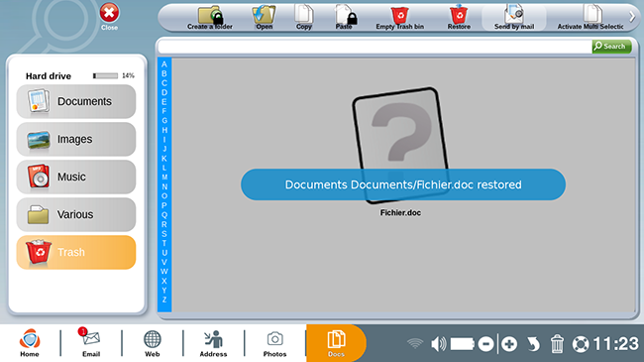Click the green Search button
Image resolution: width=644 pixels, height=362 pixels.
click(x=611, y=46)
